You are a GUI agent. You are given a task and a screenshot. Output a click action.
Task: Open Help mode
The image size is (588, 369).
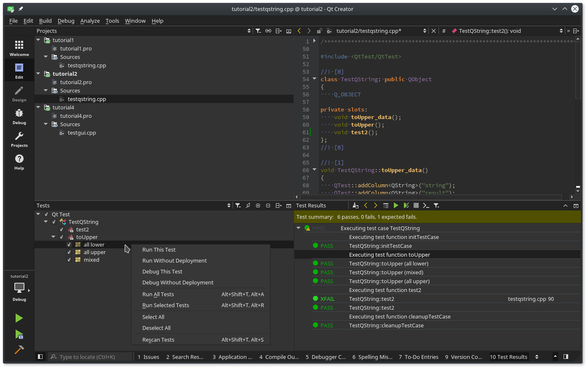[19, 162]
